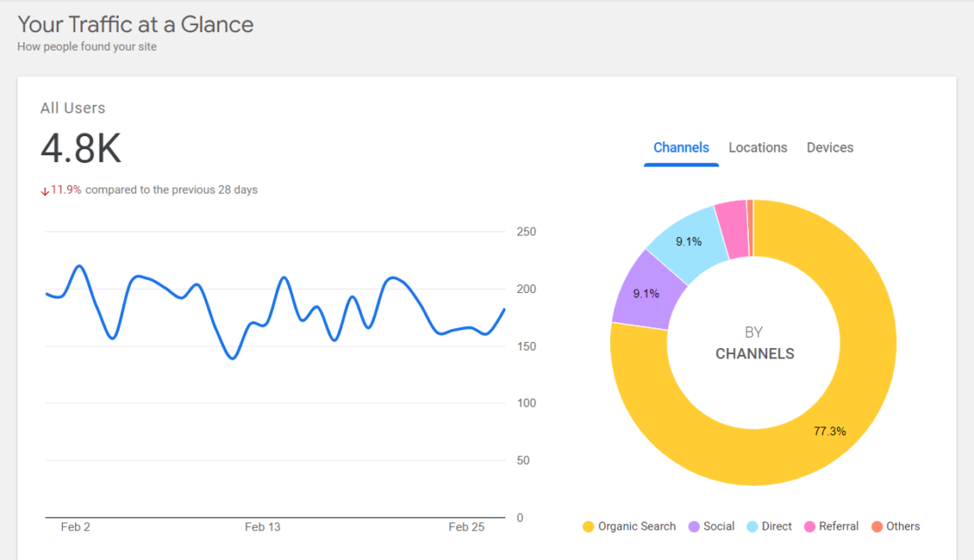Image resolution: width=974 pixels, height=560 pixels.
Task: Click the Feb 2 axis label
Action: click(x=75, y=527)
